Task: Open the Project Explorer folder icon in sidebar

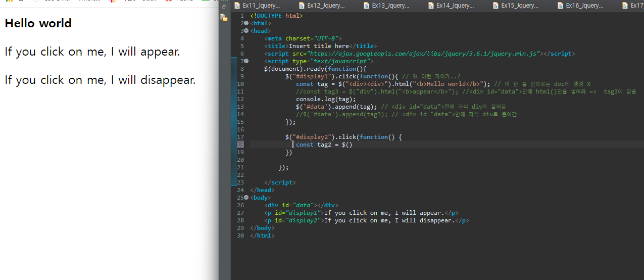Action: tap(224, 17)
